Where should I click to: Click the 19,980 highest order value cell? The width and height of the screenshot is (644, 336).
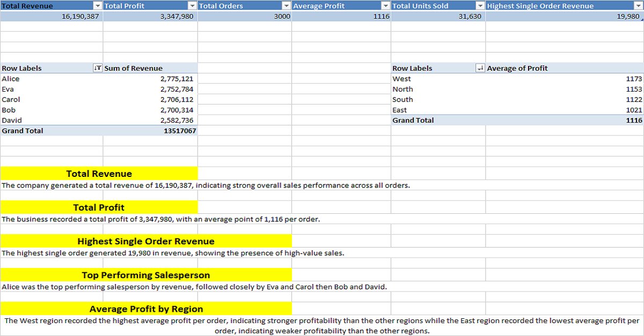click(x=563, y=17)
